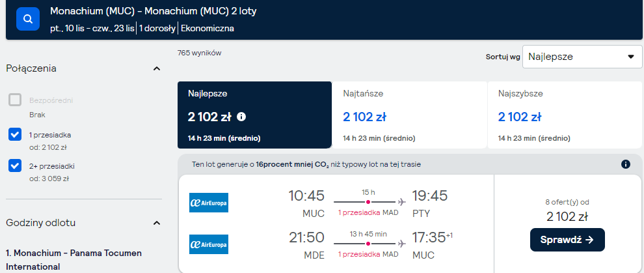Screen dimensions: 644x273
Task: Open the Sortuj wg Najlepsze dropdown
Action: pyautogui.click(x=582, y=57)
